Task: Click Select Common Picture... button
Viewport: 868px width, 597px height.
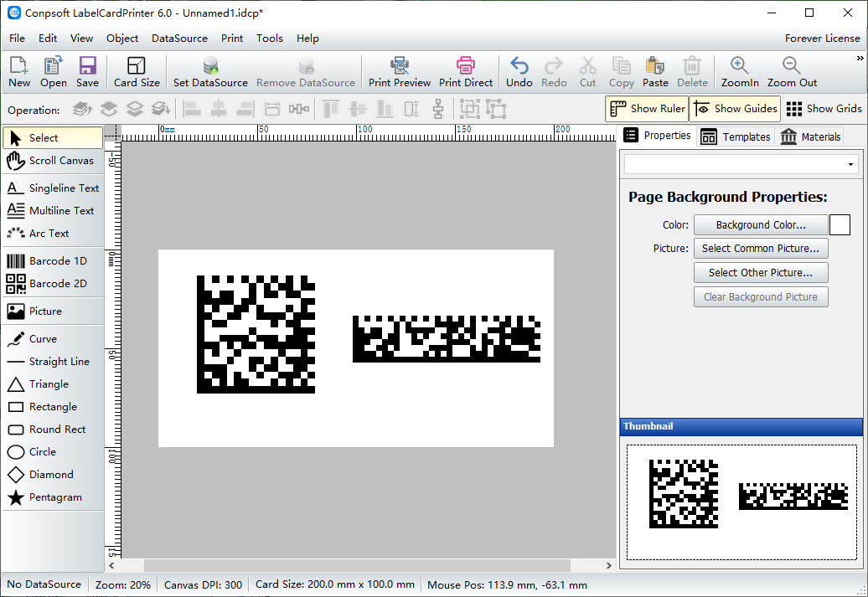Action: click(x=761, y=249)
